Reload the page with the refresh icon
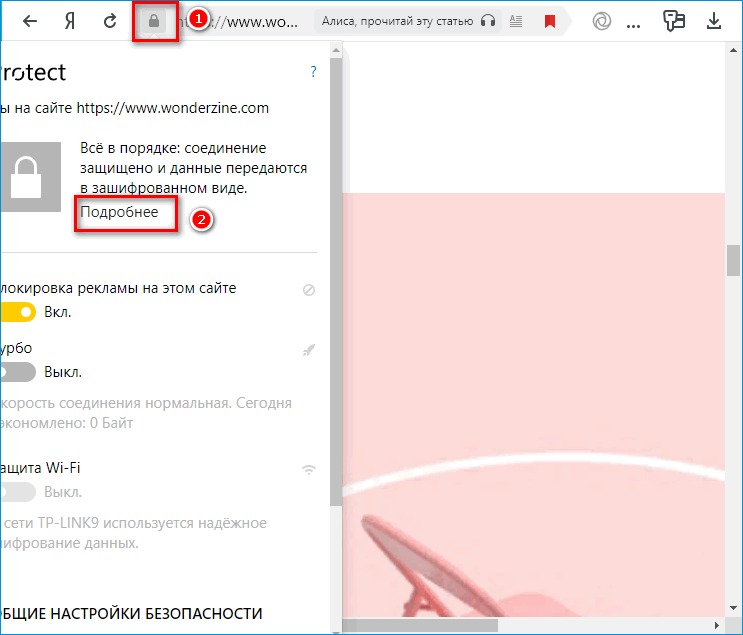The image size is (743, 635). tap(111, 21)
